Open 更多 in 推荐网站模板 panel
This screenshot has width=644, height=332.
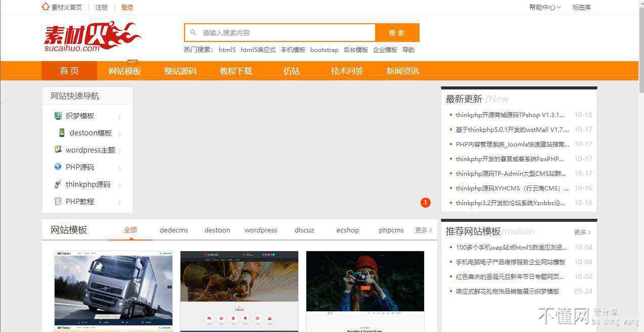[582, 232]
